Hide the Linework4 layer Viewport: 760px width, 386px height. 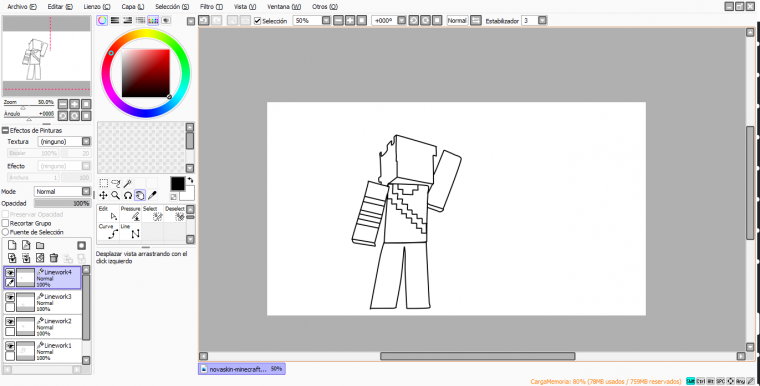(x=10, y=273)
